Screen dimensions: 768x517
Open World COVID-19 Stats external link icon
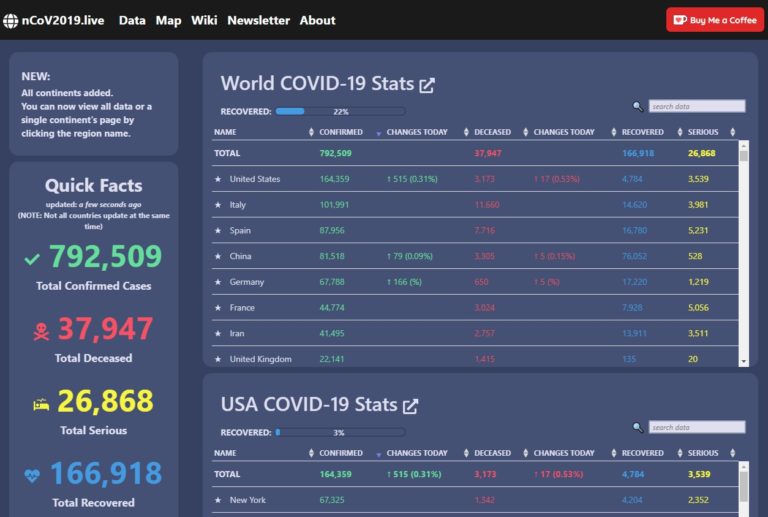pos(426,85)
